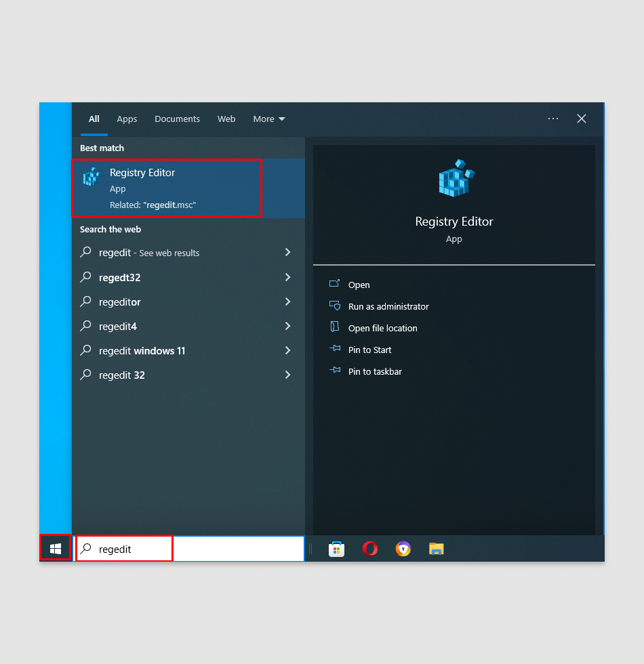Click magnifier icon beside regedt32
The image size is (644, 664).
point(86,277)
